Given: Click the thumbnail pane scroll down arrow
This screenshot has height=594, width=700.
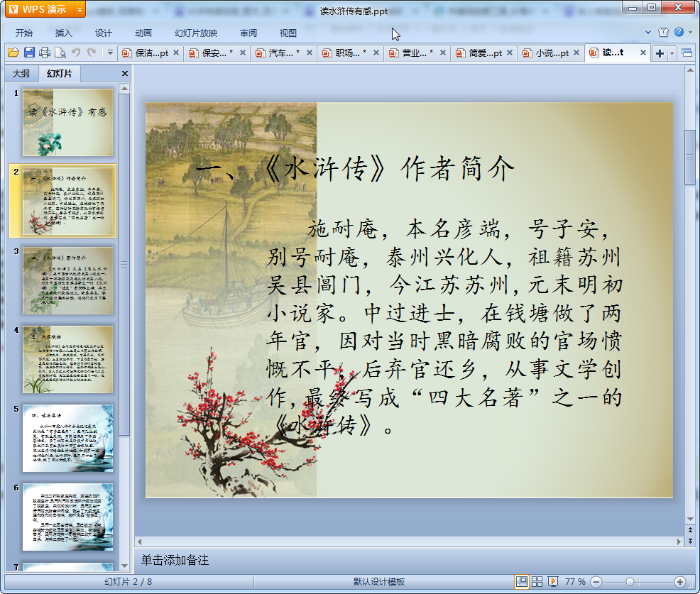Looking at the screenshot, I should point(124,566).
